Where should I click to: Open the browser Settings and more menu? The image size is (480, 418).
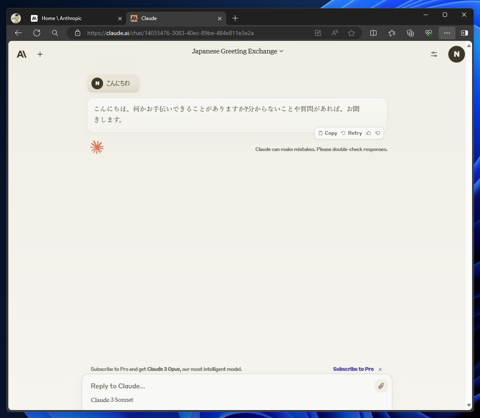click(447, 33)
